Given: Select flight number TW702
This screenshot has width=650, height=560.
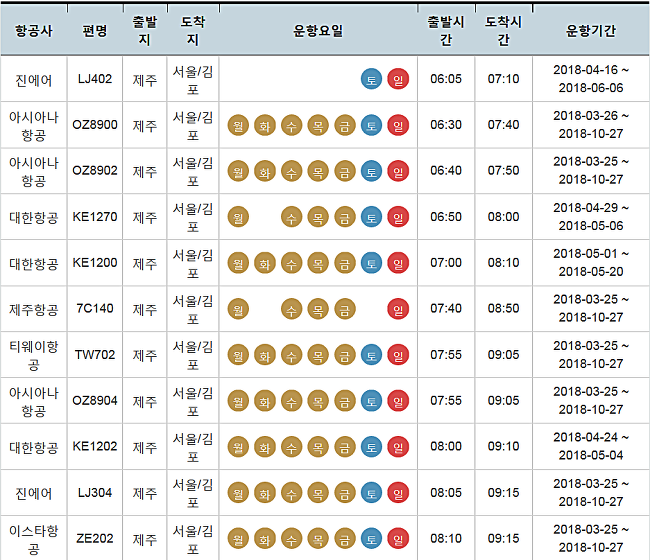Looking at the screenshot, I should point(95,355).
